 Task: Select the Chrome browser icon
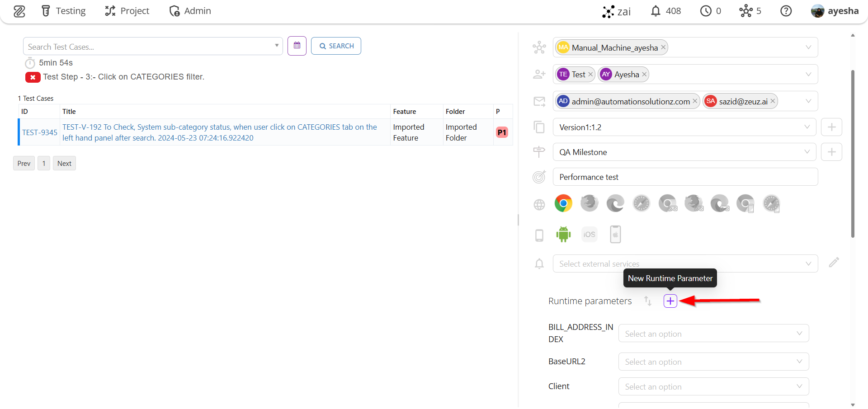pos(563,203)
